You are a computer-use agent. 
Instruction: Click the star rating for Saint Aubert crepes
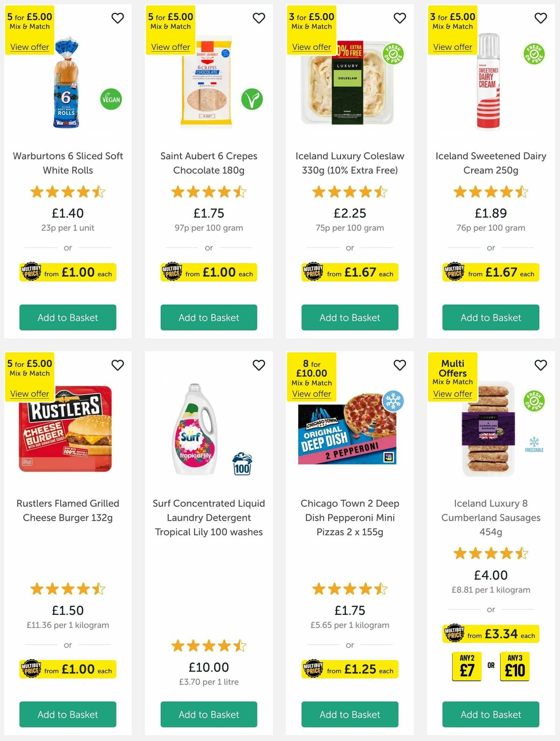pyautogui.click(x=209, y=191)
